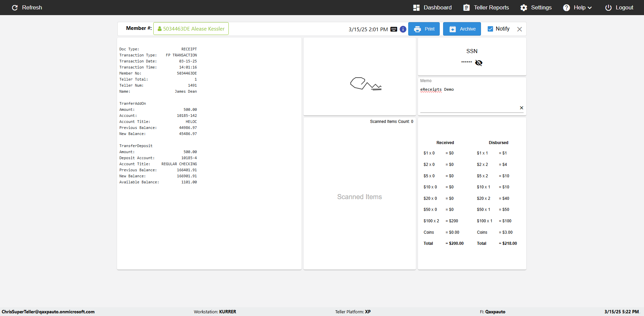Click the Scanned Items area
The height and width of the screenshot is (316, 644).
coord(360,197)
